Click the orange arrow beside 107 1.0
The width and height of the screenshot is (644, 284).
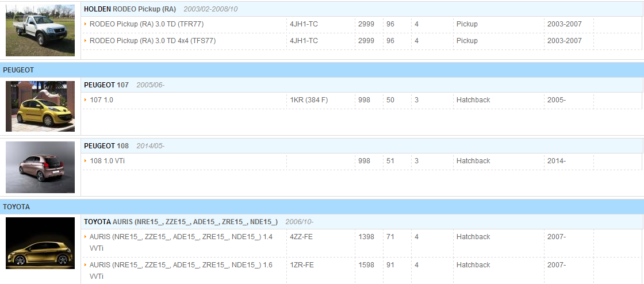(x=86, y=99)
